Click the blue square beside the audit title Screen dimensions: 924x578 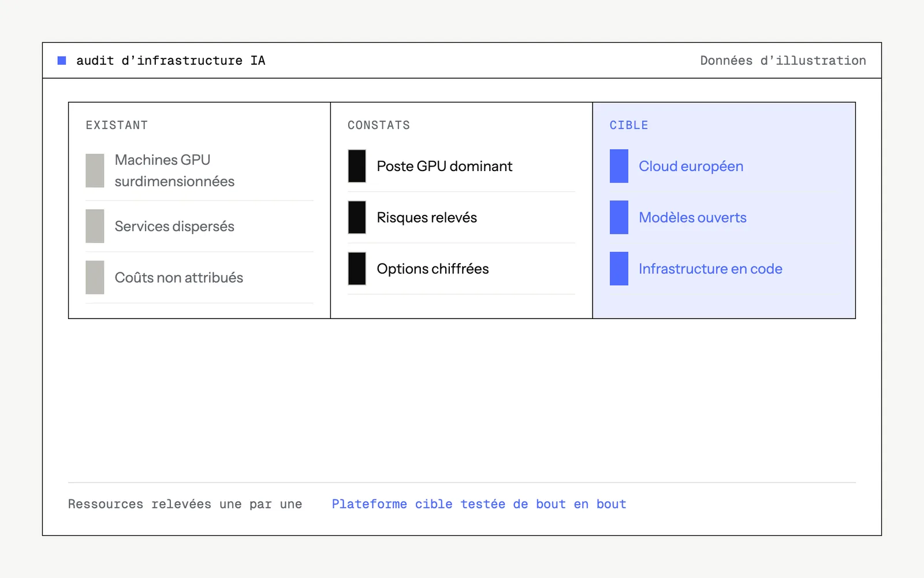(62, 60)
